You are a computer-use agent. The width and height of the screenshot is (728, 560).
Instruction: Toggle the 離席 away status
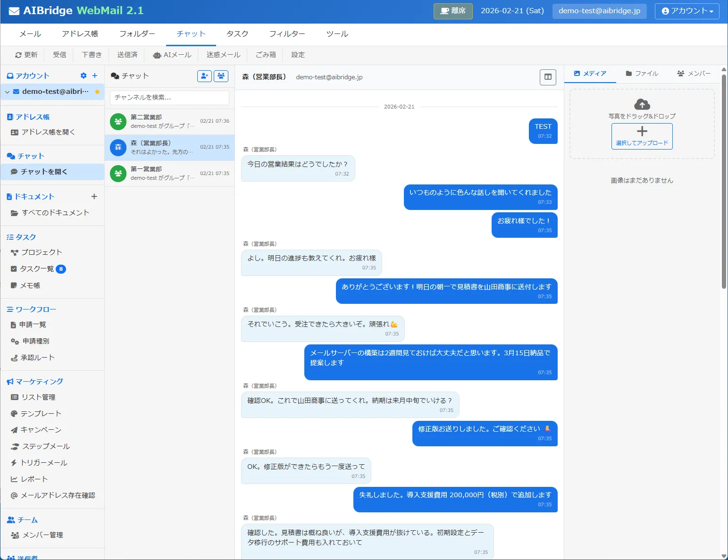(452, 11)
